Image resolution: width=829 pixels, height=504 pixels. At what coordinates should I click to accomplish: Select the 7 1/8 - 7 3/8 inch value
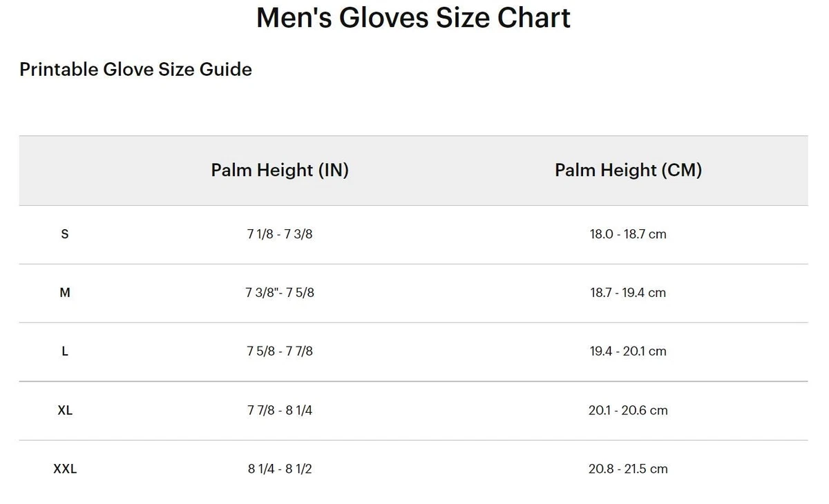click(x=280, y=234)
